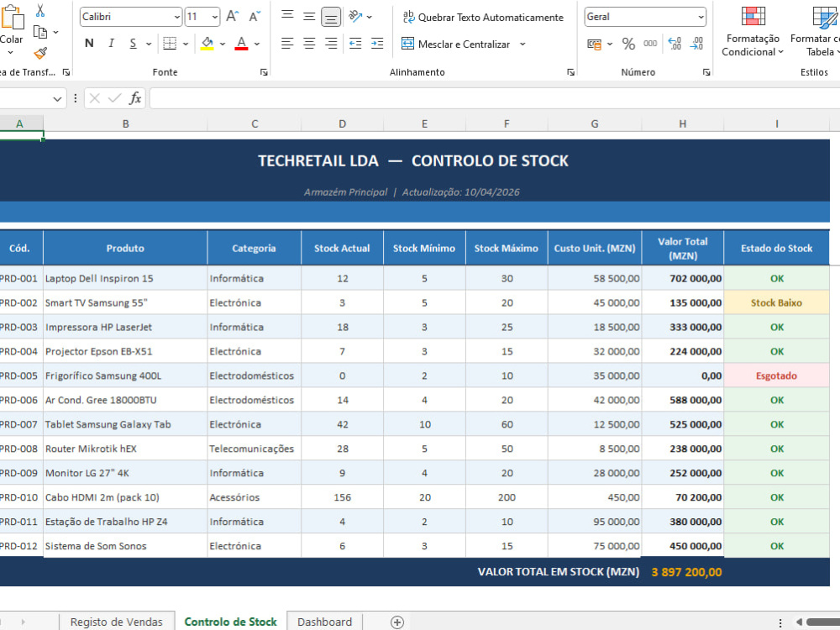The image size is (840, 630).
Task: Increase the cell indent
Action: pos(377,44)
